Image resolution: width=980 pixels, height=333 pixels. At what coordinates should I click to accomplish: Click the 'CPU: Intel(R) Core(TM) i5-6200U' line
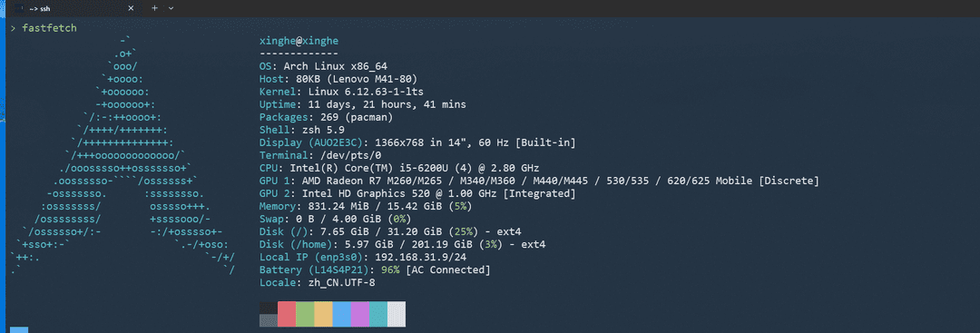(399, 168)
